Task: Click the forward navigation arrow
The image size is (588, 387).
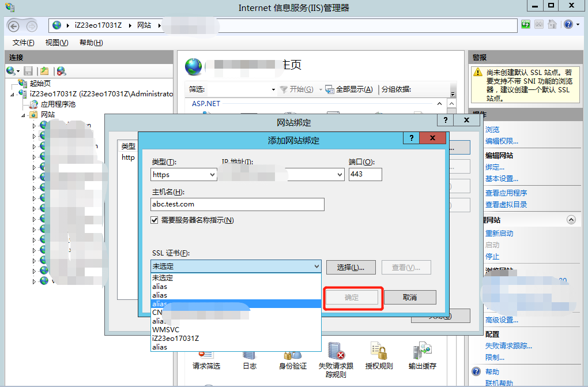Action: coord(32,27)
